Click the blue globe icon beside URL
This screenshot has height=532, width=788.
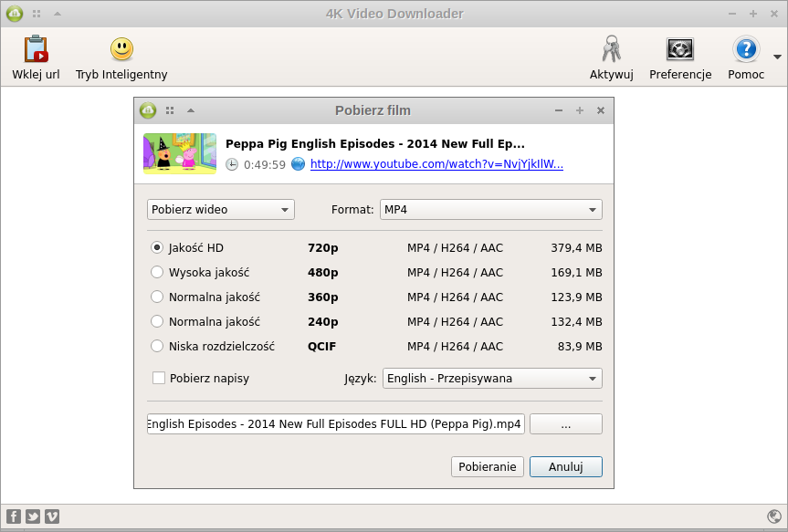click(298, 163)
